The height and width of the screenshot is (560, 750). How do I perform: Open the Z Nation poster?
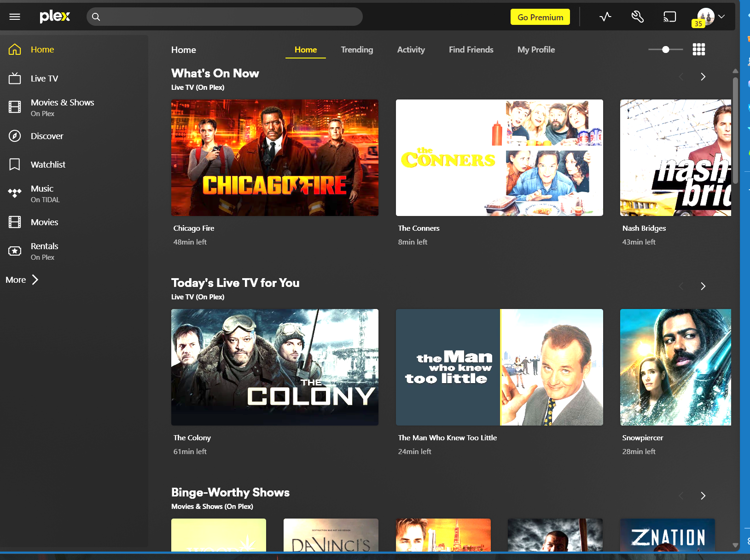pyautogui.click(x=668, y=535)
